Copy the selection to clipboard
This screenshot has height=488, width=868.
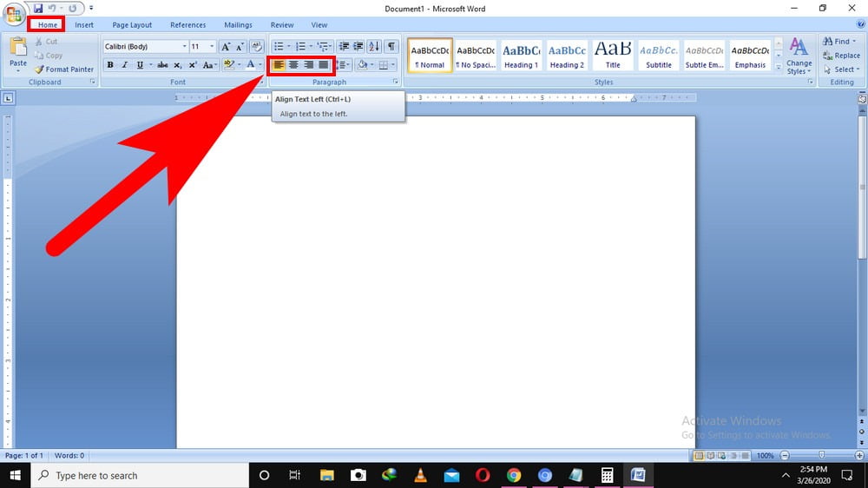pyautogui.click(x=48, y=56)
